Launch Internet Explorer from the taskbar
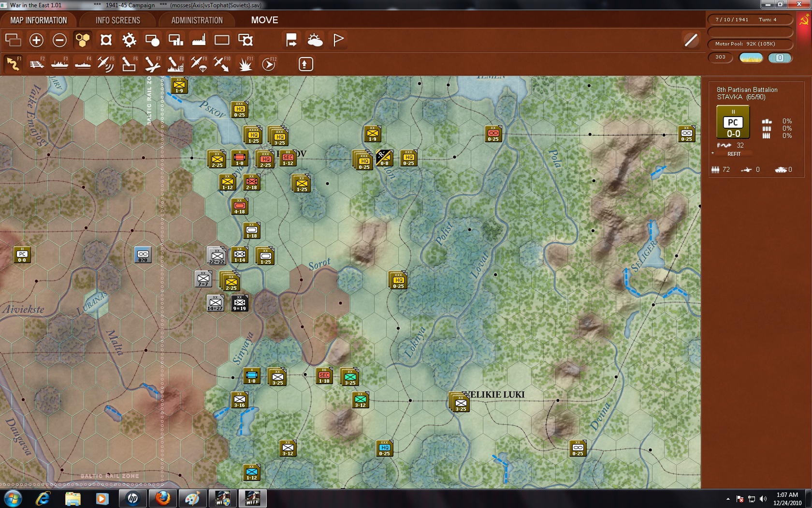 point(43,498)
